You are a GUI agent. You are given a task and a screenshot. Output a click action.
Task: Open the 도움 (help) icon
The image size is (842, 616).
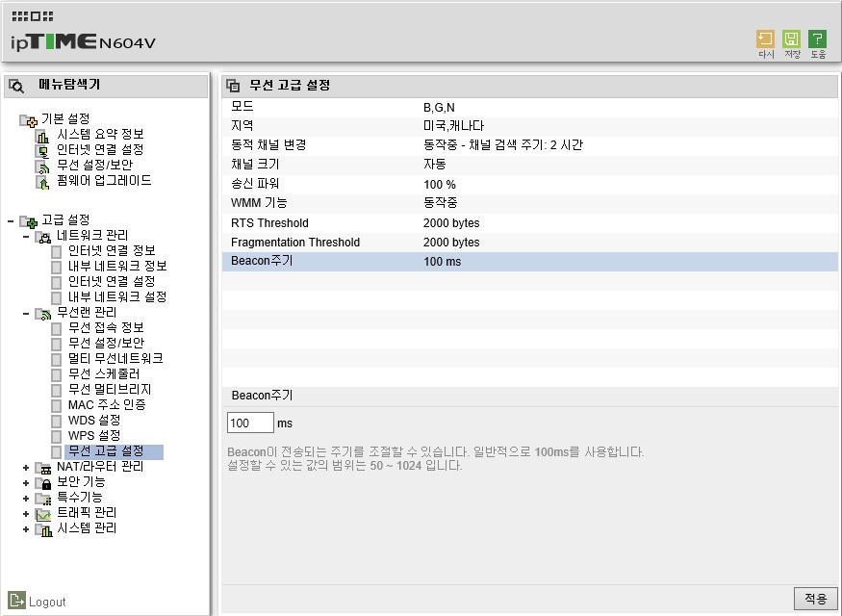point(817,39)
